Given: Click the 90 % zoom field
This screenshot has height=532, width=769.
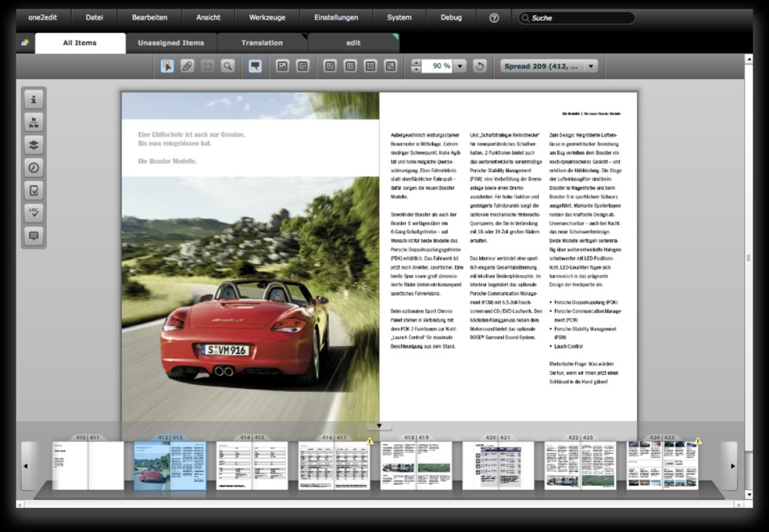Looking at the screenshot, I should tap(437, 66).
